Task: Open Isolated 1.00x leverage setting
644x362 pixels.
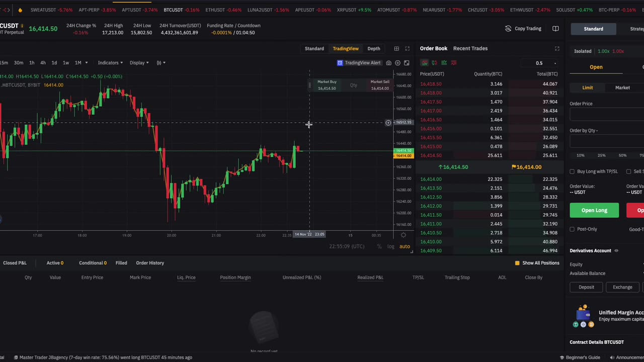Action: pos(599,51)
